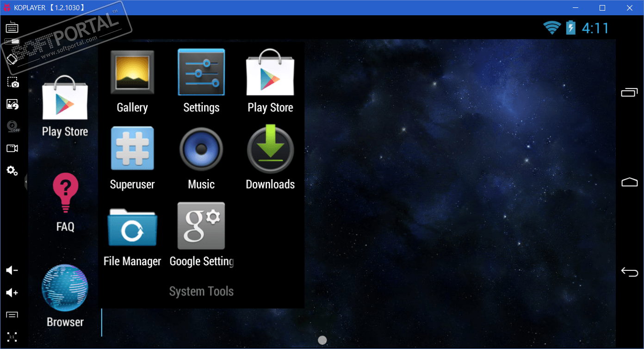Launch the Browser app

65,296
